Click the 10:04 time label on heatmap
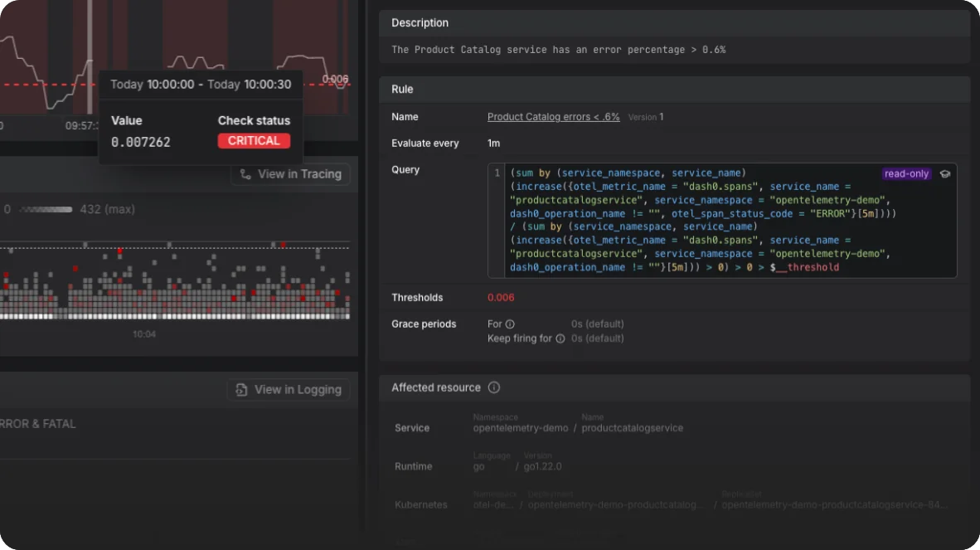980x550 pixels. [x=144, y=334]
